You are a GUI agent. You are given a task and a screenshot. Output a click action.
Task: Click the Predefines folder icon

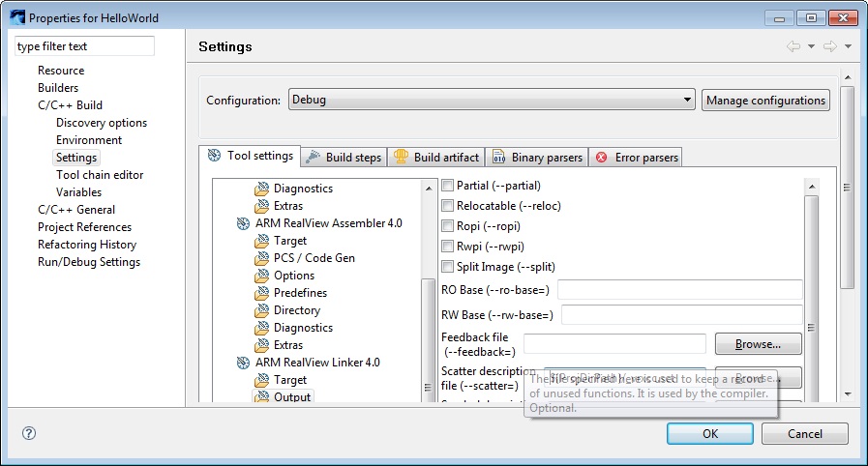tap(261, 293)
